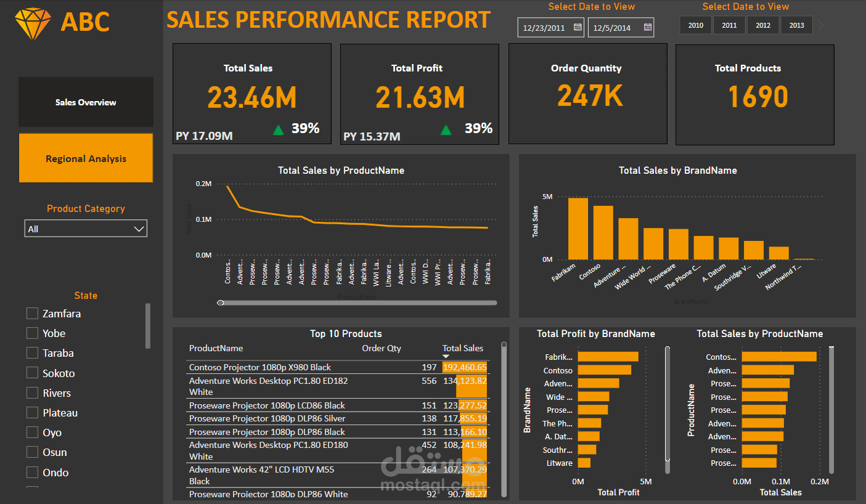Image resolution: width=866 pixels, height=504 pixels.
Task: Tick the Sokoto state checkbox
Action: click(x=33, y=373)
